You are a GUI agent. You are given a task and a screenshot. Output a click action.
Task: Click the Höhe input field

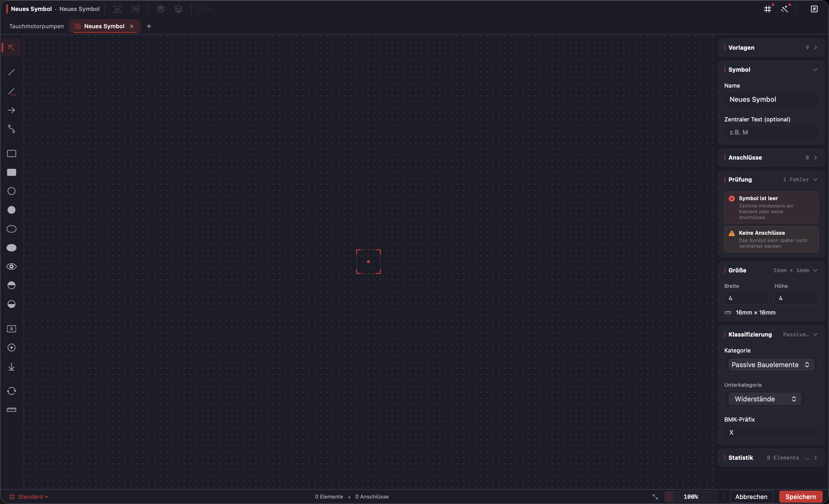(796, 298)
